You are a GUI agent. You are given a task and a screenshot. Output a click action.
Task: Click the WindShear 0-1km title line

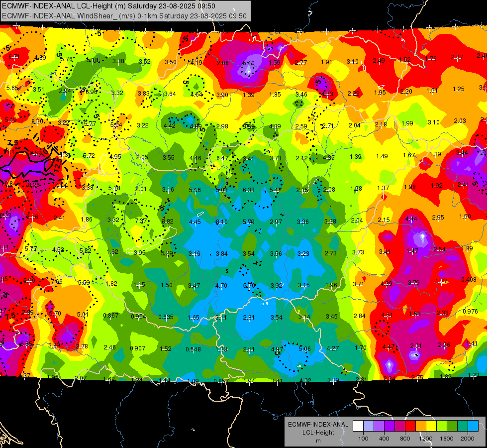coord(124,16)
